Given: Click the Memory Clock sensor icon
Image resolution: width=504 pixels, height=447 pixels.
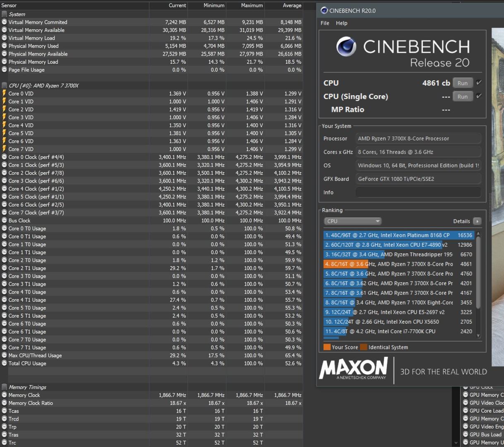Looking at the screenshot, I should click(4, 395).
